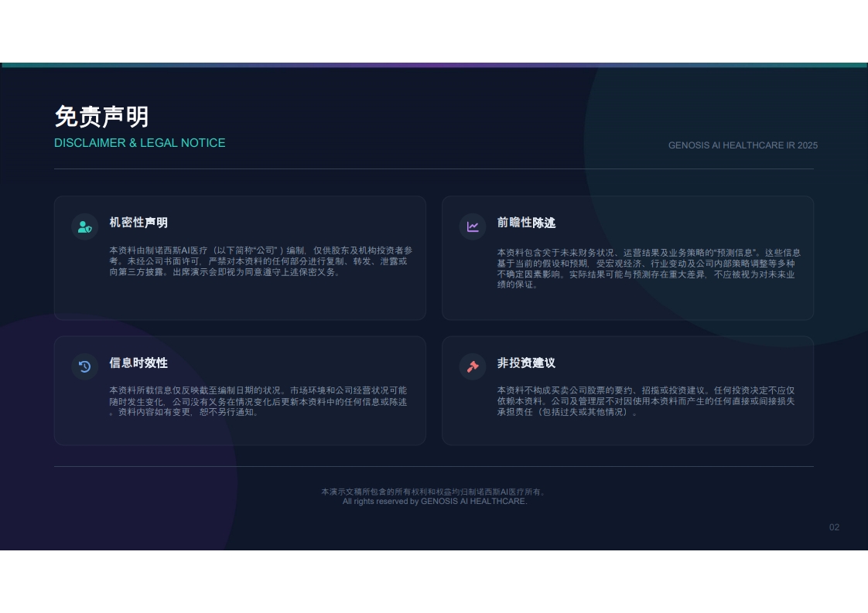Viewport: 868px width, 613px height.
Task: Click the gradient accent bar atop slide
Action: [434, 65]
